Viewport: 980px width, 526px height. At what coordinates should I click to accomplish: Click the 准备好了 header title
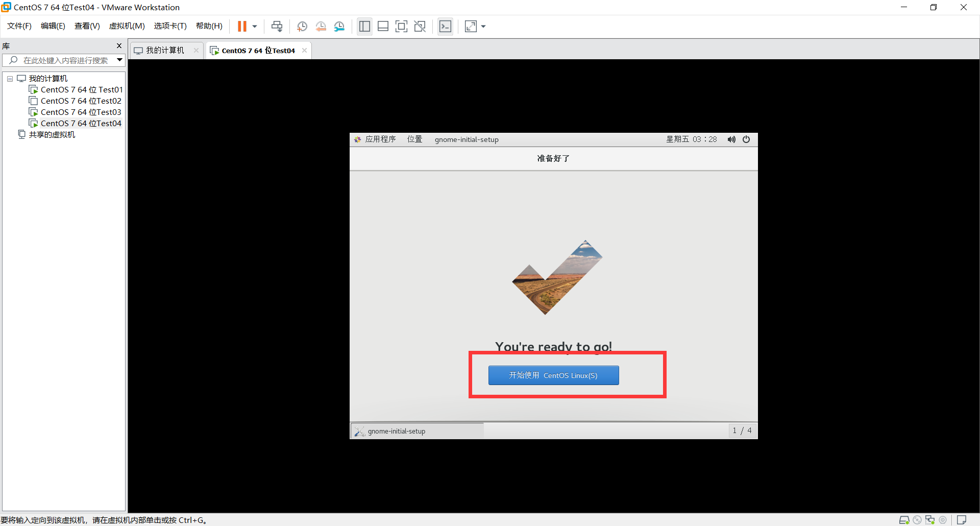(x=553, y=158)
